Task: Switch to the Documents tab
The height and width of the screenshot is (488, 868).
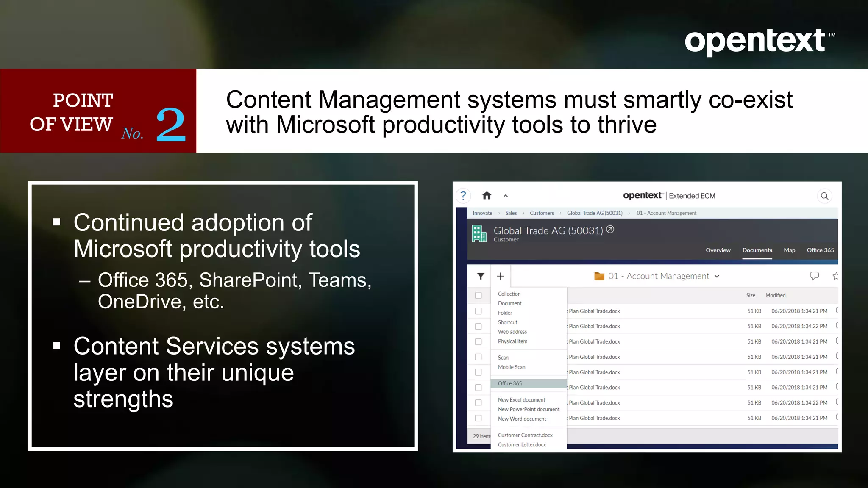Action: point(757,250)
